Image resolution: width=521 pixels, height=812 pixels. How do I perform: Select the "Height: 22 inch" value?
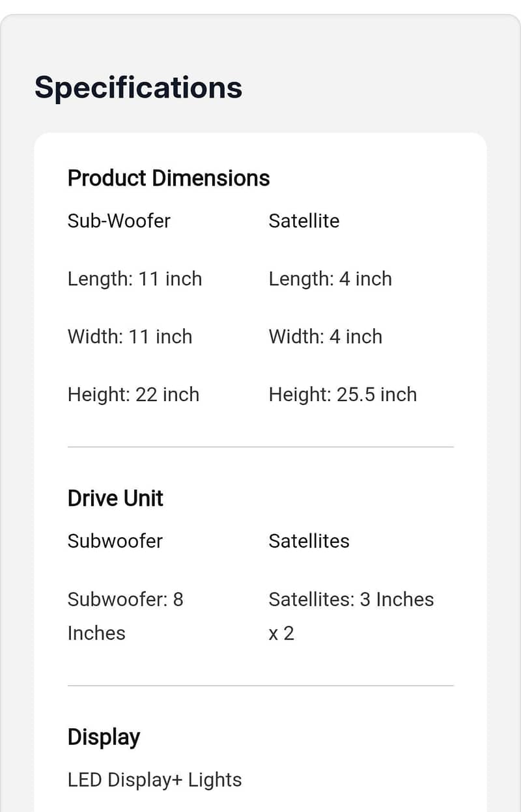click(133, 395)
